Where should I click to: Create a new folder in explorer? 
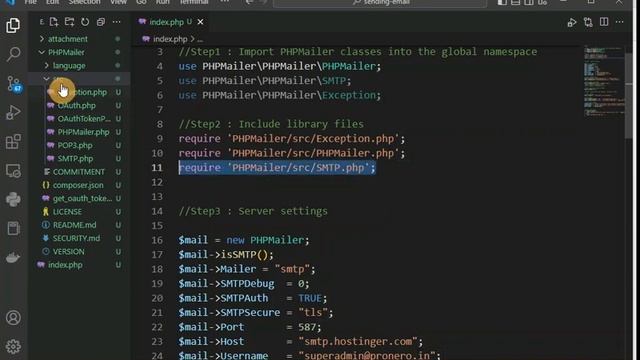[x=69, y=22]
